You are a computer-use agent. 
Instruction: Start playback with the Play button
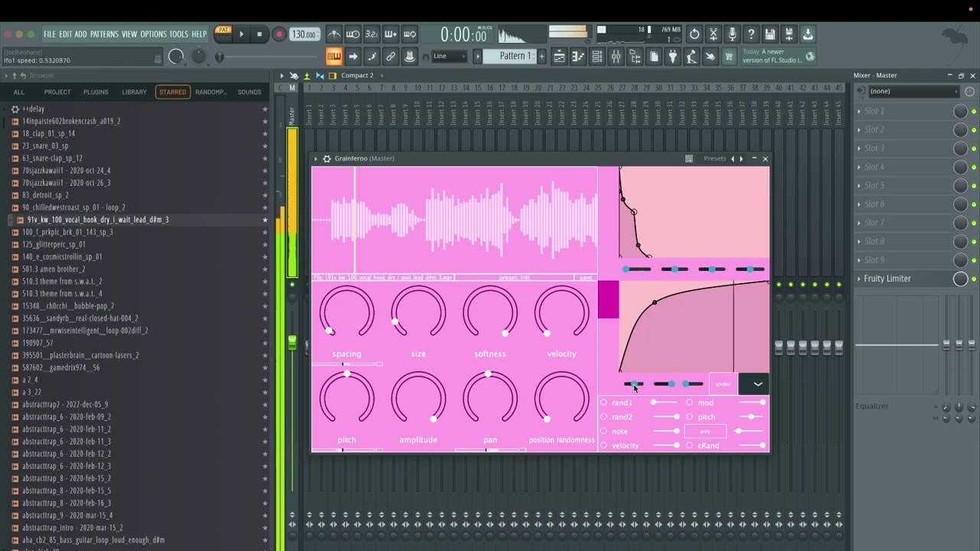pos(241,34)
